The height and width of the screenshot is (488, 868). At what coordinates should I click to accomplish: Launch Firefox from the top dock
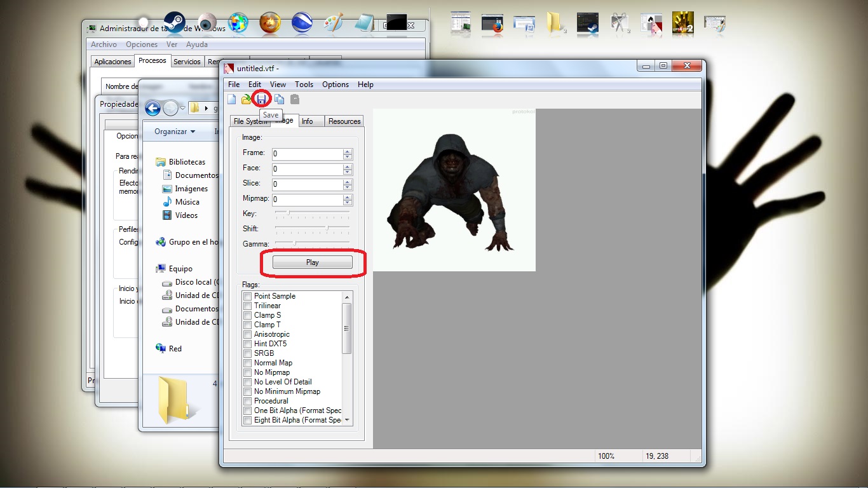coord(270,23)
